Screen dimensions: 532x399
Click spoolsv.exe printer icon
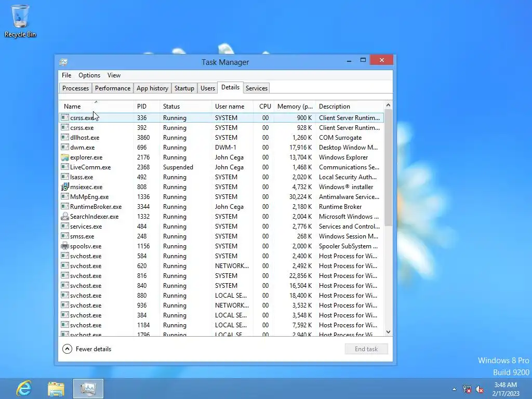coord(65,246)
